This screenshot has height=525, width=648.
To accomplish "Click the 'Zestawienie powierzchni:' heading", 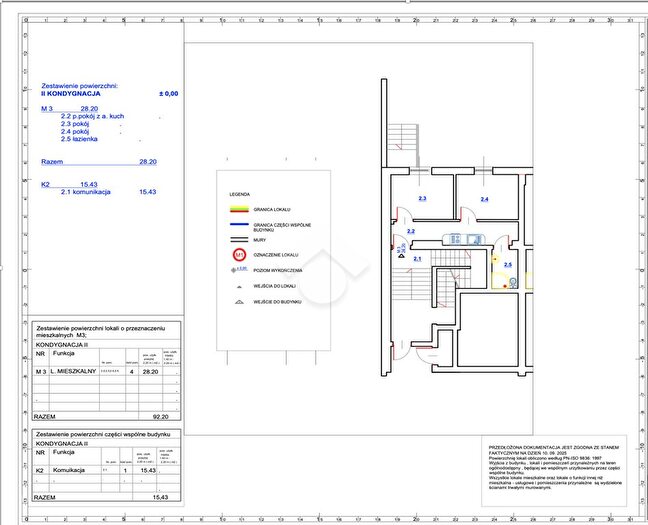I will point(80,86).
